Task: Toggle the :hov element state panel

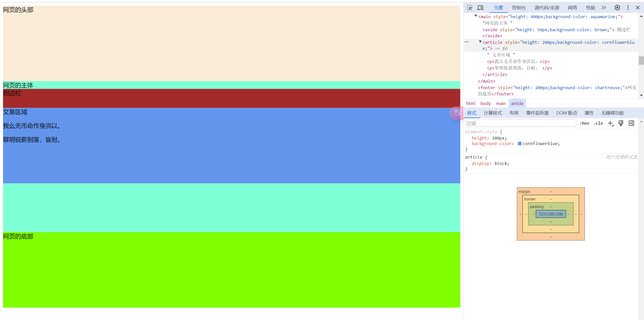Action: click(584, 123)
